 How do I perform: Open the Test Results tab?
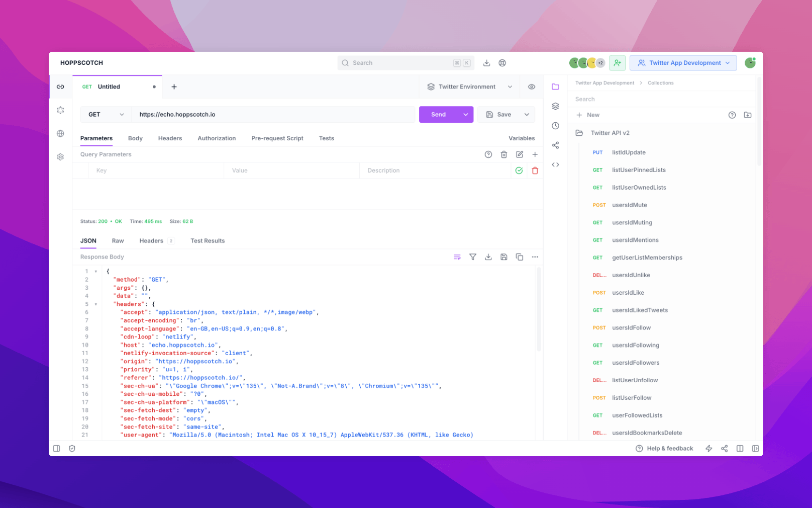(x=208, y=241)
